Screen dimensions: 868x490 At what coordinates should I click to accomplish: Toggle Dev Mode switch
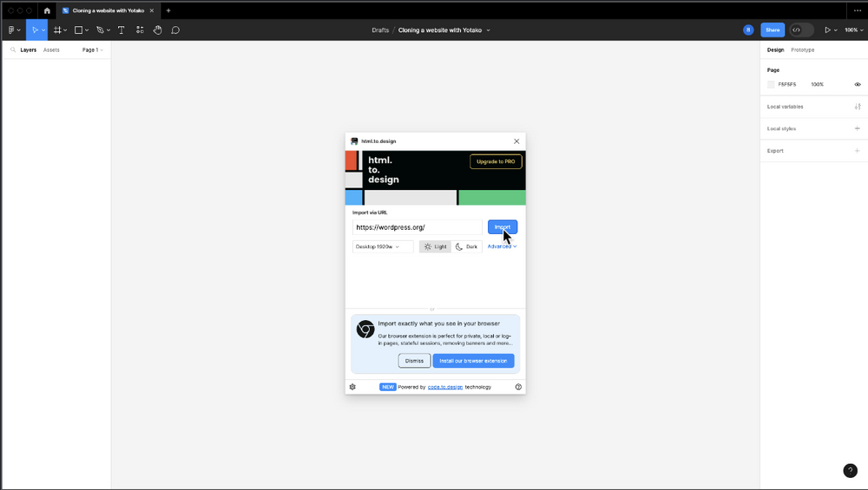(x=801, y=29)
